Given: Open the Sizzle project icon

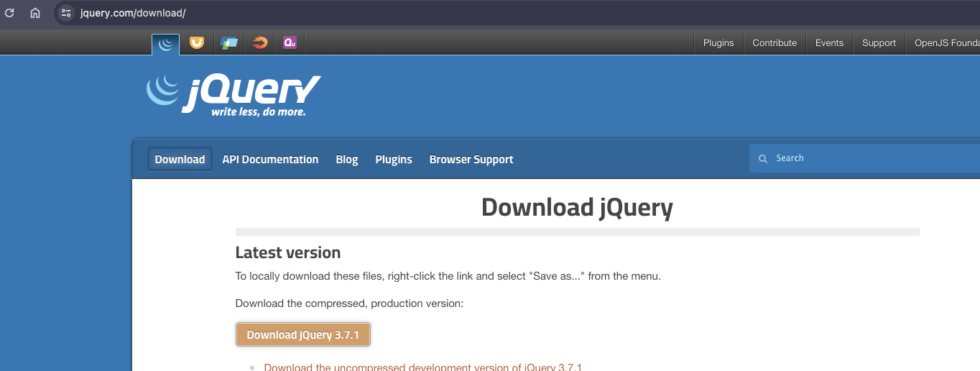Looking at the screenshot, I should coord(260,43).
